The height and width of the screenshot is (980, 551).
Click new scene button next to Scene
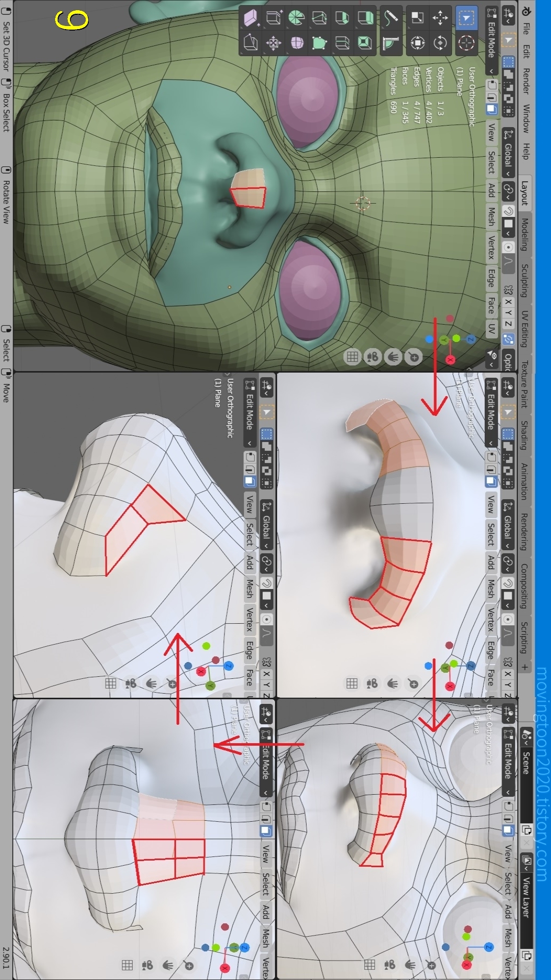526,830
